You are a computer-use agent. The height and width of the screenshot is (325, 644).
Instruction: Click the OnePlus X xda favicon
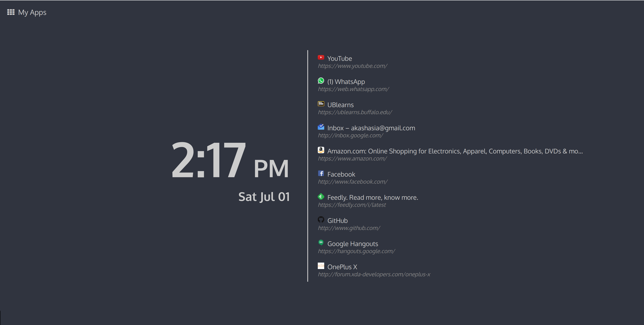pyautogui.click(x=321, y=266)
